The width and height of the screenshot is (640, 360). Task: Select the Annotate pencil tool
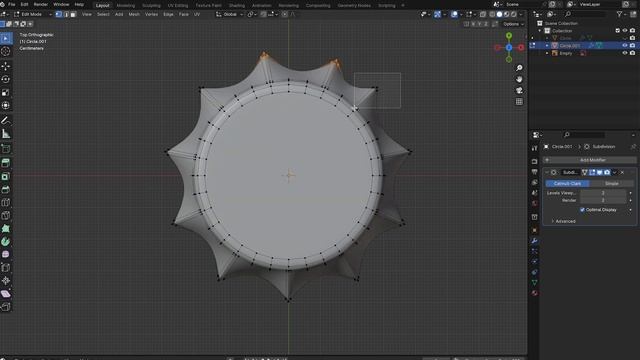coord(6,120)
